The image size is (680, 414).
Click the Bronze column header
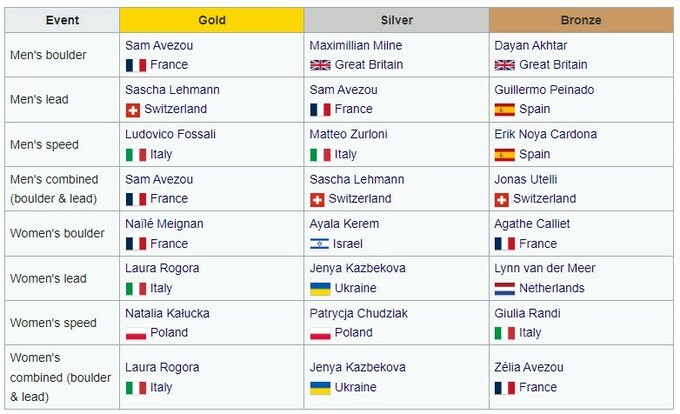[x=581, y=20]
